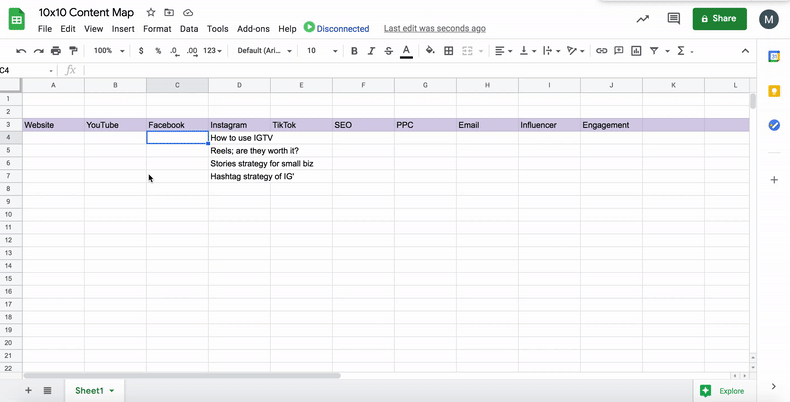Click the Insert link icon
The image size is (790, 402).
(x=601, y=51)
